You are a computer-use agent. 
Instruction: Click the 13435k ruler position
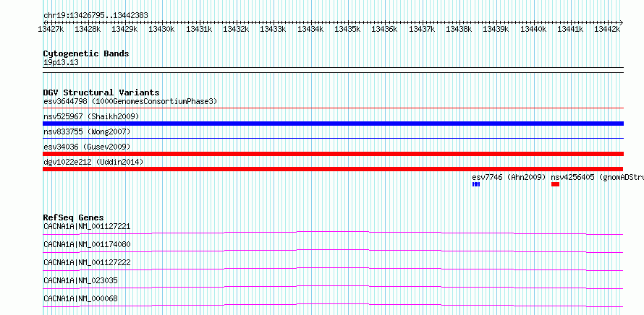click(x=347, y=29)
